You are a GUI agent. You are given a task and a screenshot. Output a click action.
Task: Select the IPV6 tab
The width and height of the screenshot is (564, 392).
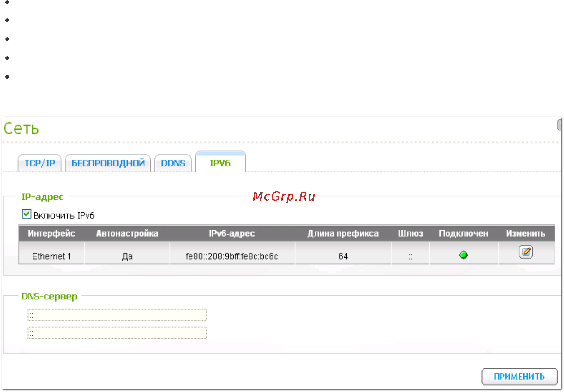pyautogui.click(x=220, y=162)
